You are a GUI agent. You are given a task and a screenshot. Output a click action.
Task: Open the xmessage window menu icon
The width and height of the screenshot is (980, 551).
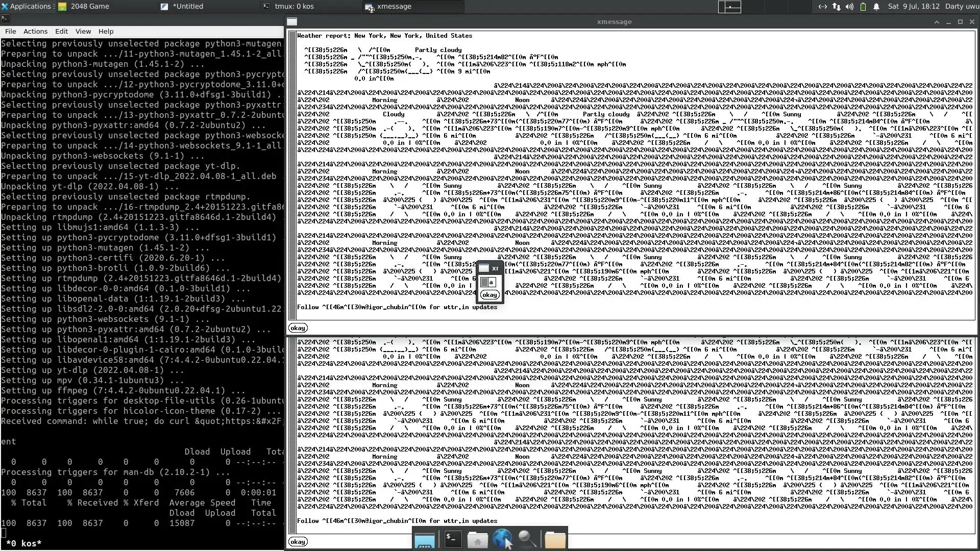coord(292,22)
